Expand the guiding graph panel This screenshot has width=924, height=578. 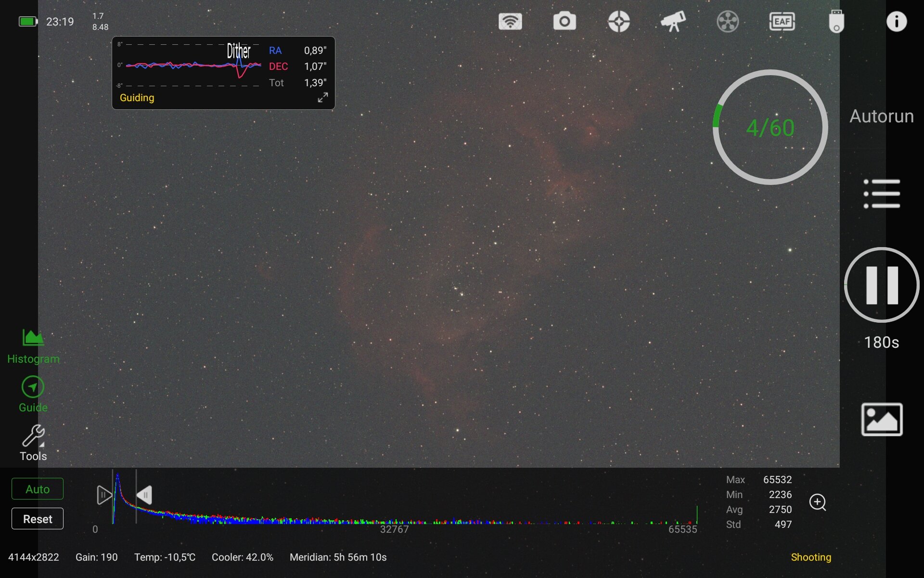323,97
